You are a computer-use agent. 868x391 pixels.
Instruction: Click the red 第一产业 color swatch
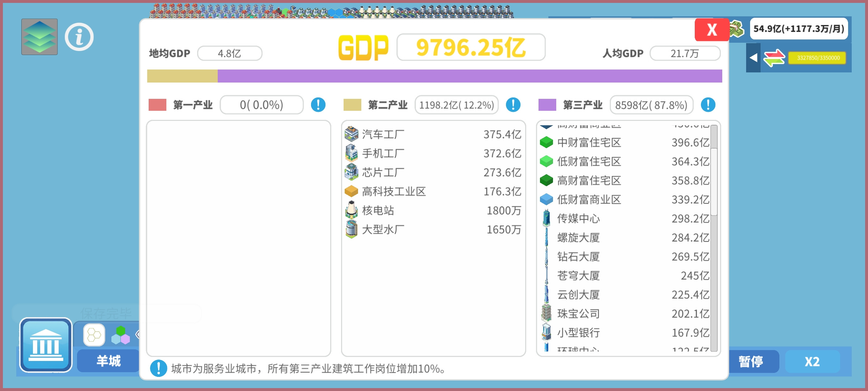[157, 105]
